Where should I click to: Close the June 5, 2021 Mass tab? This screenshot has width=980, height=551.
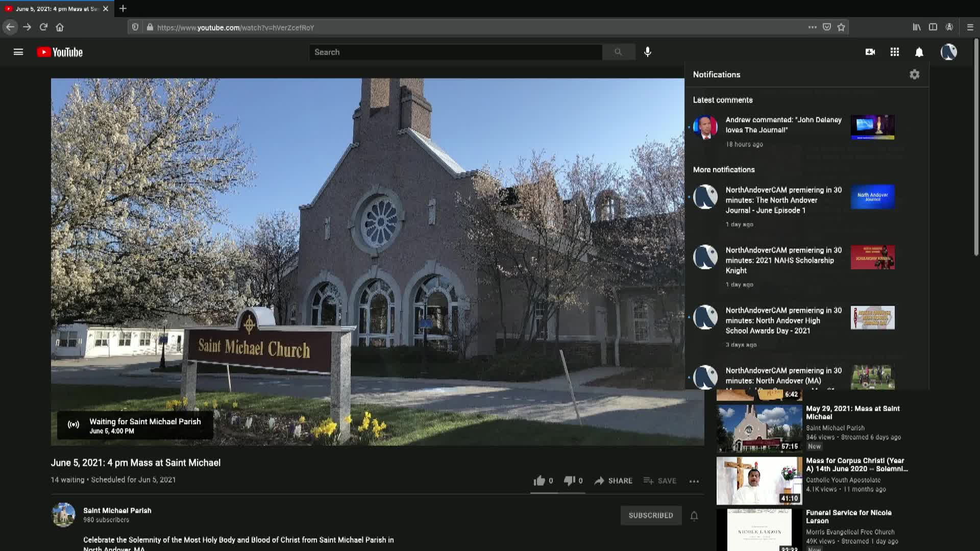(106, 9)
